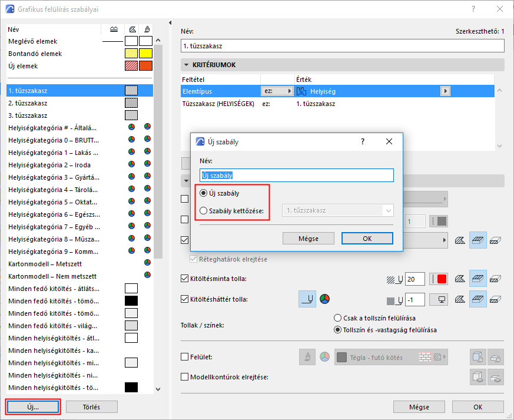This screenshot has height=420, width=514.
Task: Click the Név field containing 1. tűzszakasz
Action: pos(342,46)
